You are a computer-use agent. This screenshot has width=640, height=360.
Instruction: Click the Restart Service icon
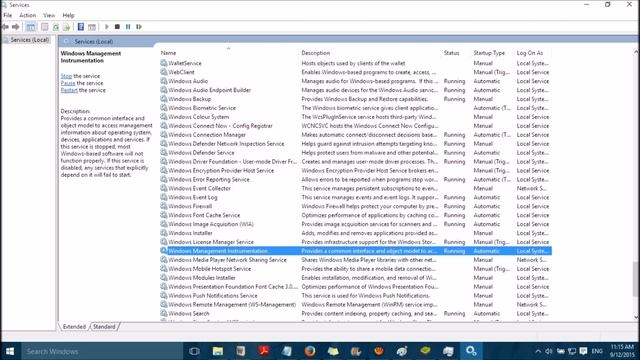point(139,27)
